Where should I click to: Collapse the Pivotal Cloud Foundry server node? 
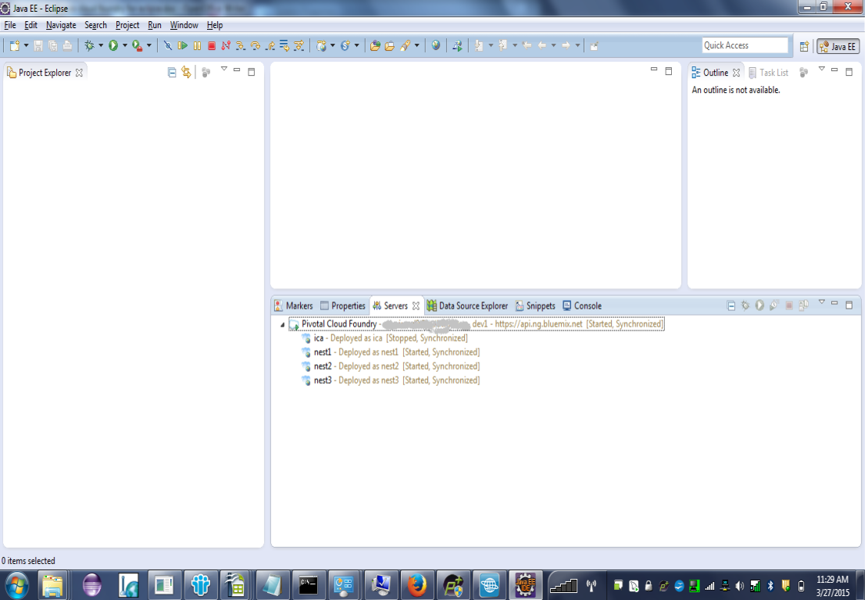coord(284,323)
